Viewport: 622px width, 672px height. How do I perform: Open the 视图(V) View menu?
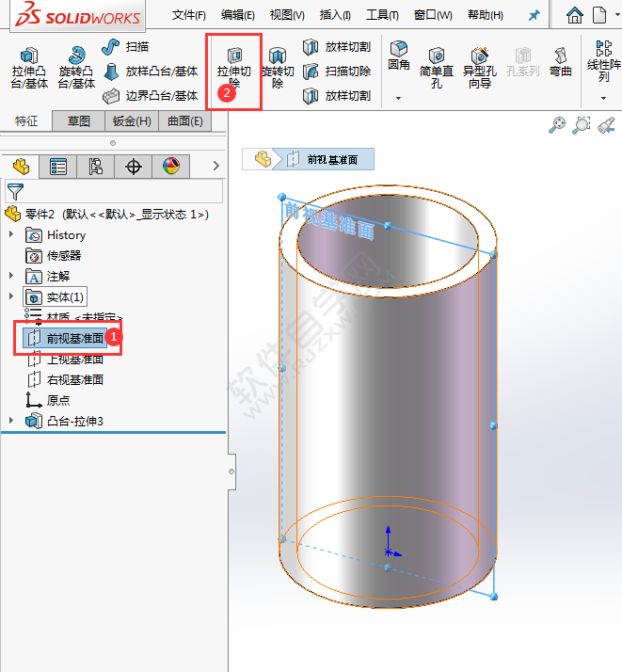287,15
